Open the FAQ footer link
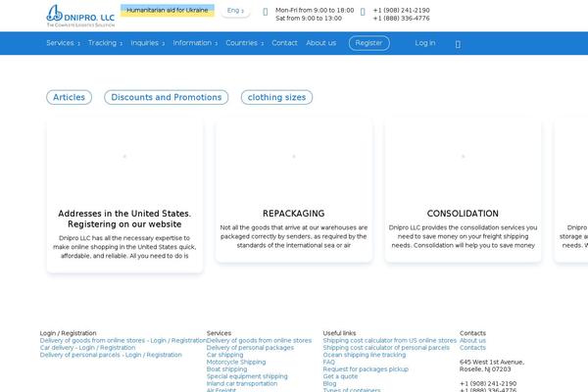Image resolution: width=588 pixels, height=392 pixels. click(x=329, y=362)
